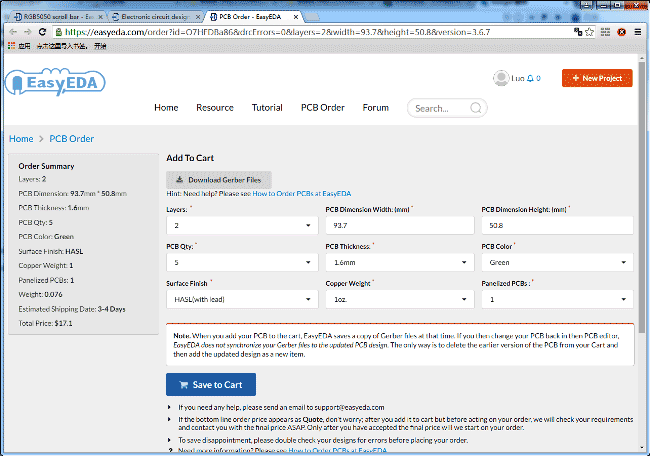Open the PCB Order menu item

[318, 108]
